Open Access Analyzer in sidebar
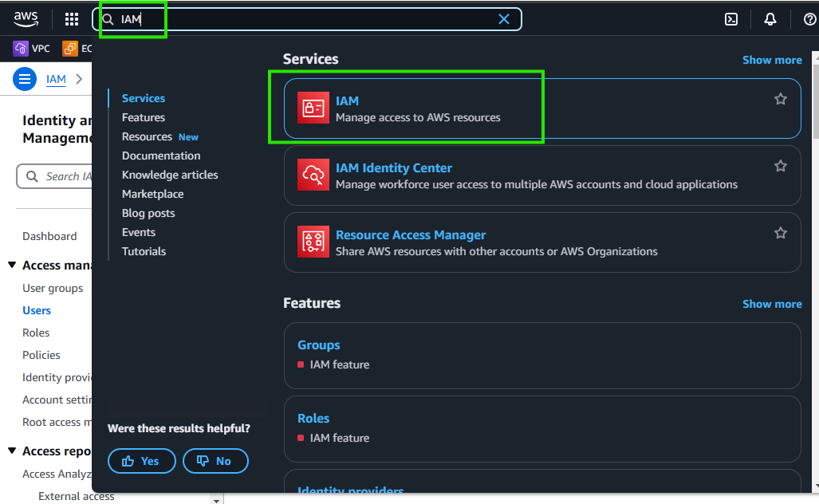The image size is (819, 504). (57, 474)
